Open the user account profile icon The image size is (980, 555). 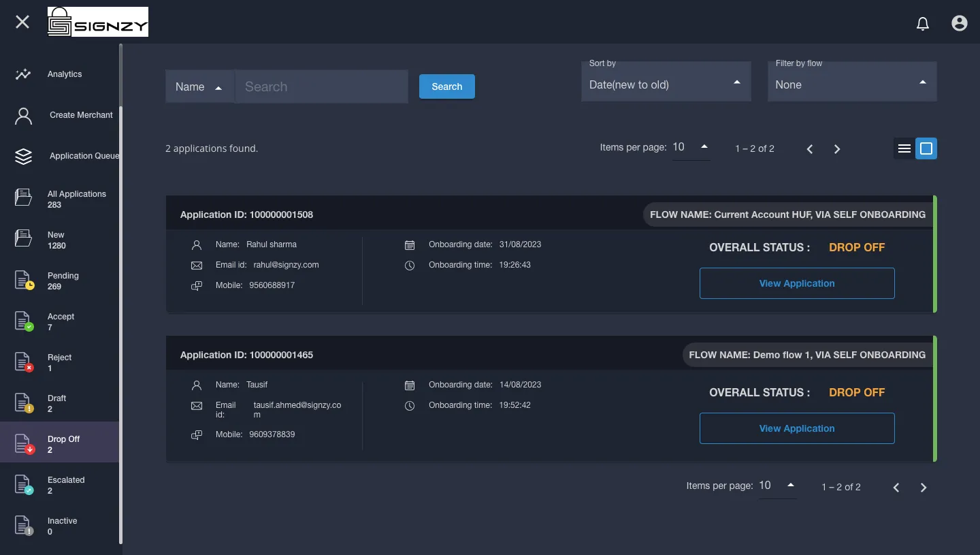tap(960, 23)
